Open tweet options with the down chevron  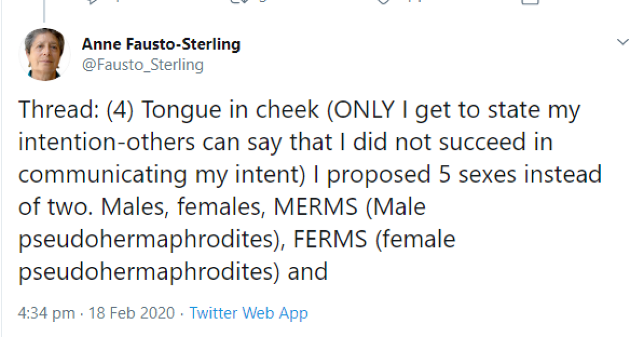point(623,42)
